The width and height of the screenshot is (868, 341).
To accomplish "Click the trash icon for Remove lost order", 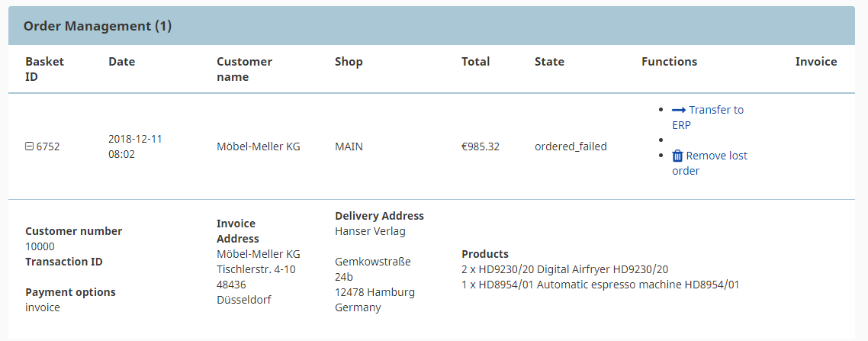I will tap(677, 156).
